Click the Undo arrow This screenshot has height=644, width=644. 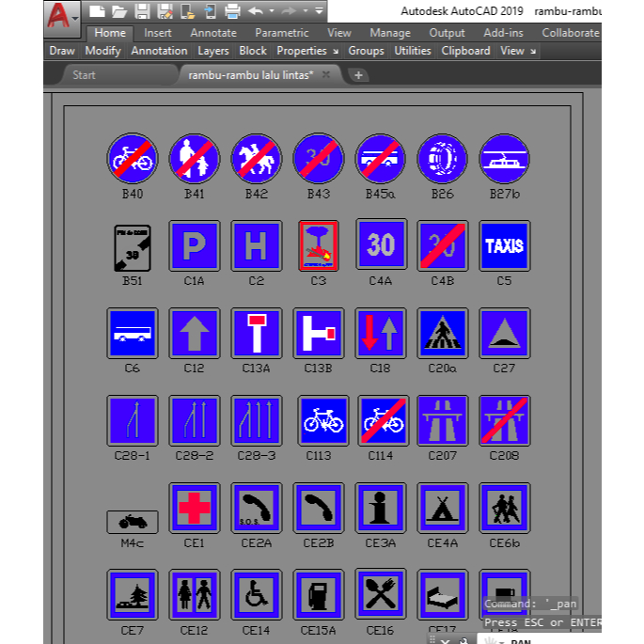pos(256,11)
